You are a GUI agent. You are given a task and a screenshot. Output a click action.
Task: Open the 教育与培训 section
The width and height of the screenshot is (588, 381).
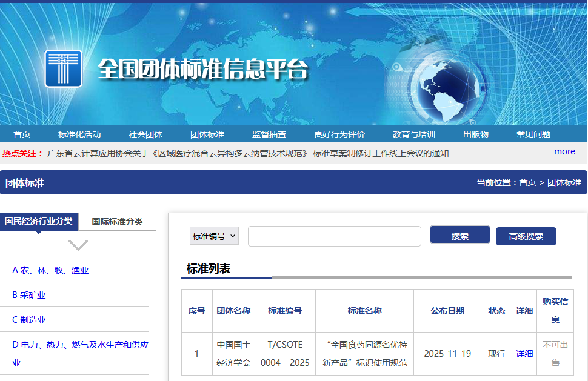click(413, 134)
